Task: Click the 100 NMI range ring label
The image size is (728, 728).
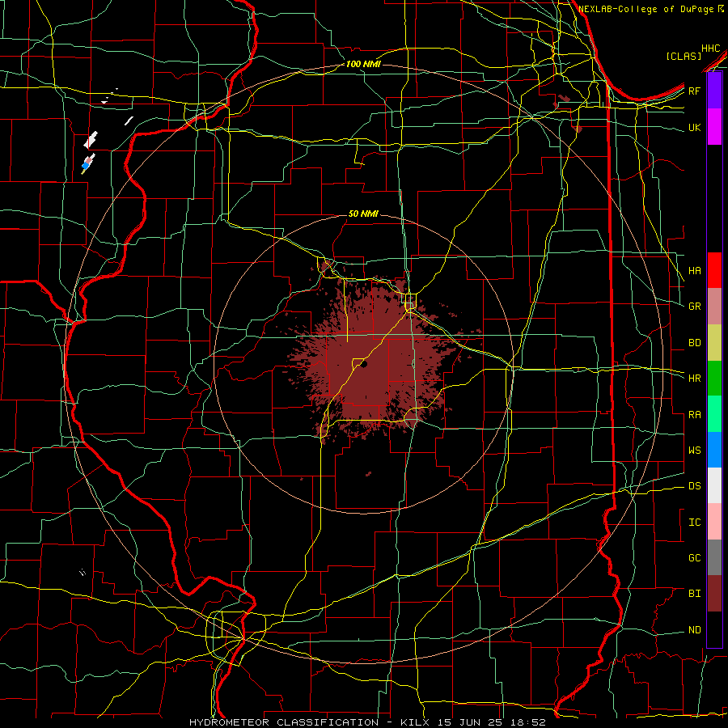Action: tap(363, 64)
